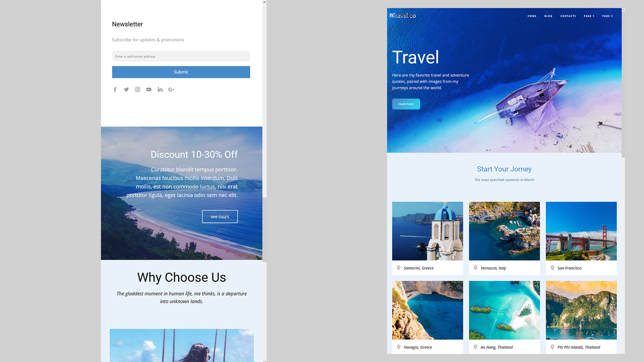Click the 'read more' hero button
Viewport: 644px width, 362px height.
point(406,104)
